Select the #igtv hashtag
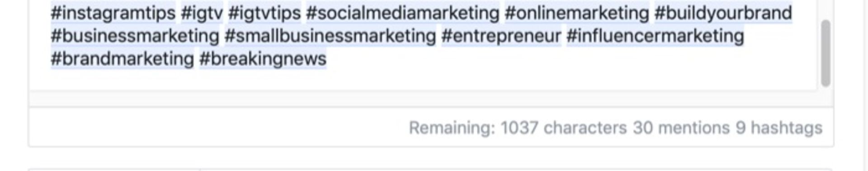The image size is (868, 171). tap(202, 13)
